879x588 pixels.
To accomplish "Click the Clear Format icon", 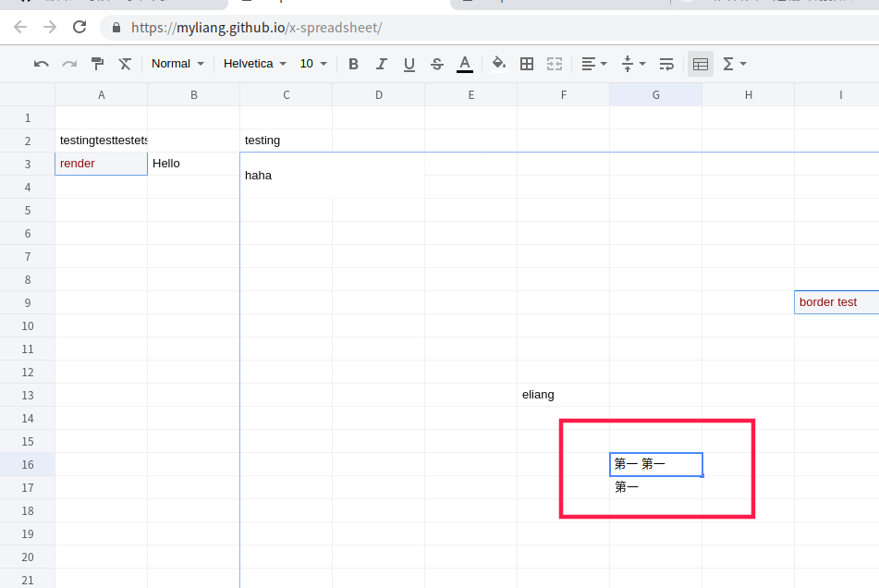I will click(125, 64).
